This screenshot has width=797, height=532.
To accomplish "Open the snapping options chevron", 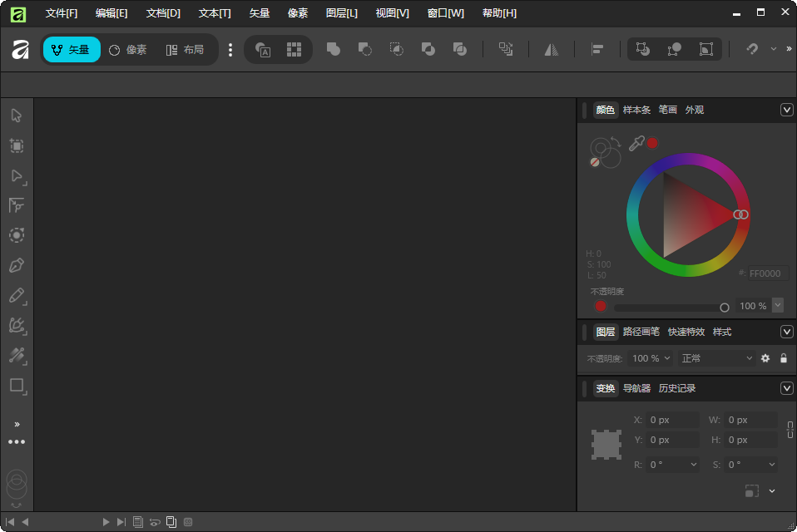I will point(774,49).
